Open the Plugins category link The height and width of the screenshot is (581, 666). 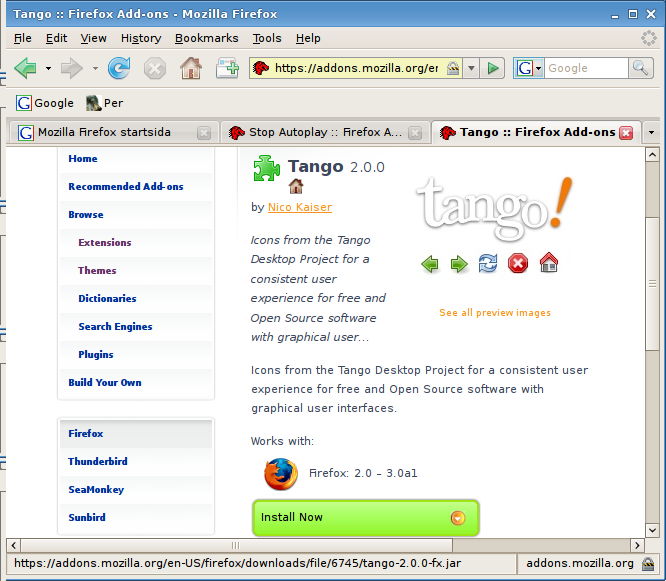(96, 355)
